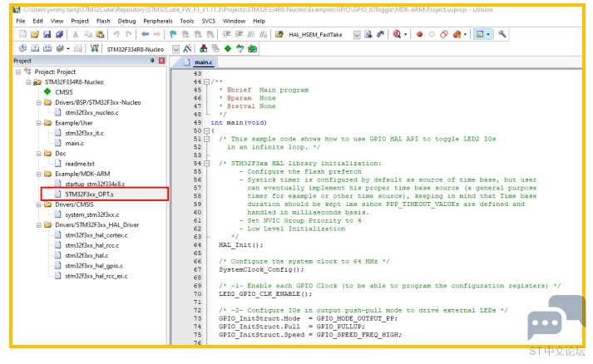Collapse the Project: Project root node

click(x=18, y=71)
